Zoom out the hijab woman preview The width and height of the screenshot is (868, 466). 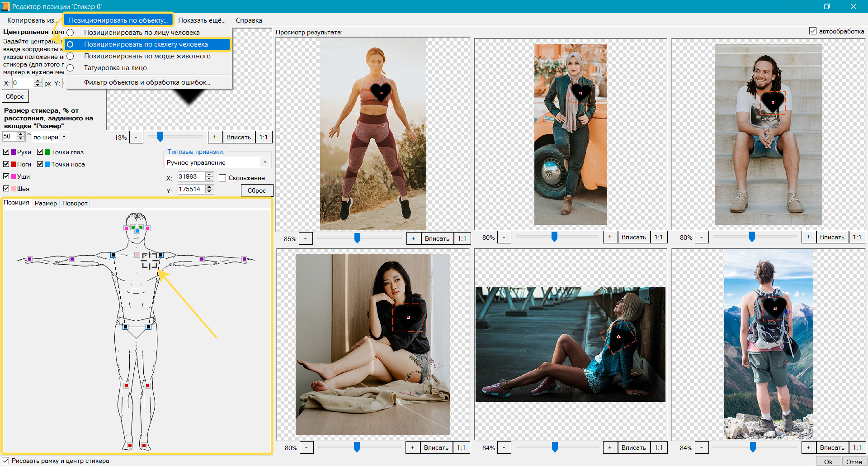(504, 237)
